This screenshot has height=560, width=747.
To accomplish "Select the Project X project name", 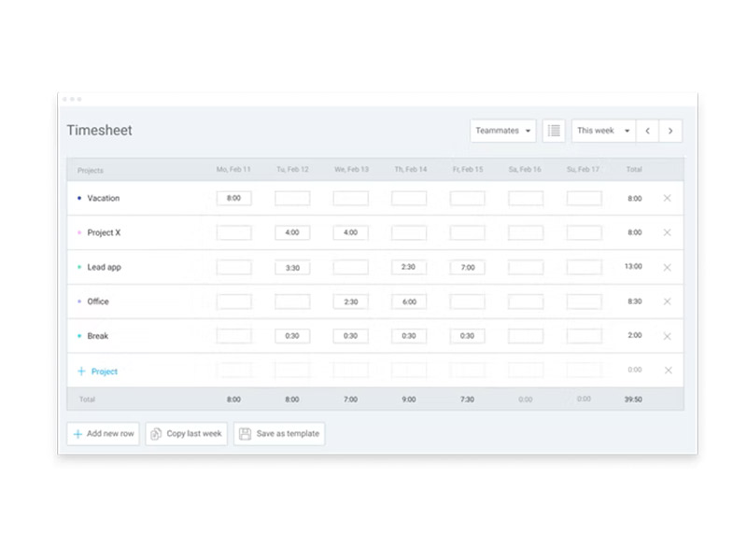I will (104, 232).
